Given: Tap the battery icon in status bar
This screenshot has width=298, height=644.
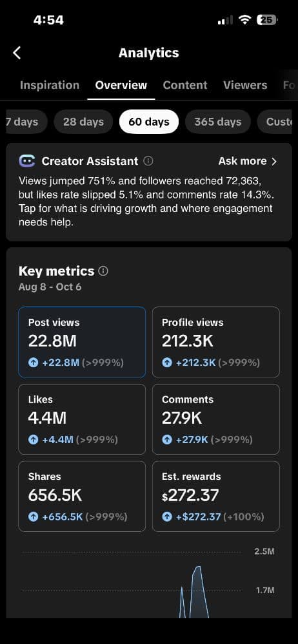Looking at the screenshot, I should tap(267, 20).
